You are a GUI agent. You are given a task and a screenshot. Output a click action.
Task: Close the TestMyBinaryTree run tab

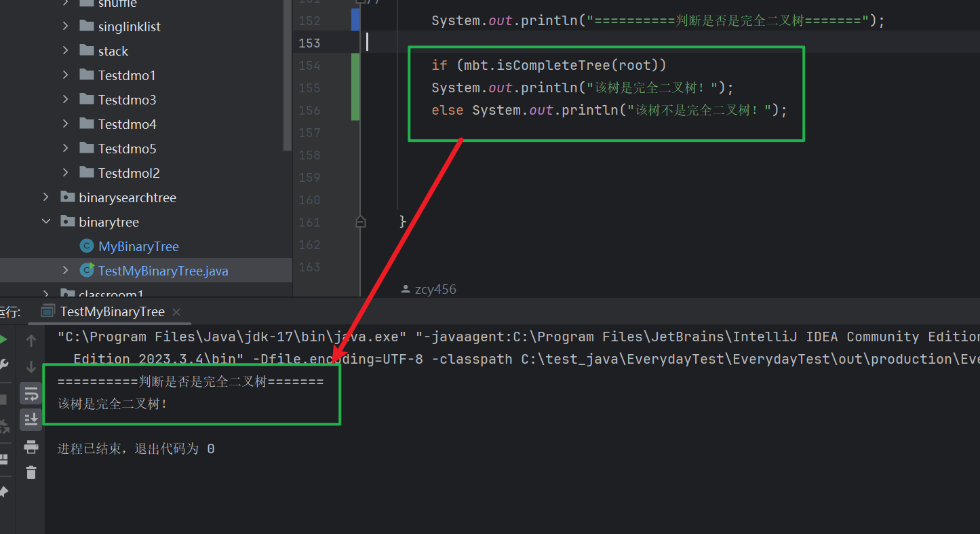pyautogui.click(x=176, y=312)
